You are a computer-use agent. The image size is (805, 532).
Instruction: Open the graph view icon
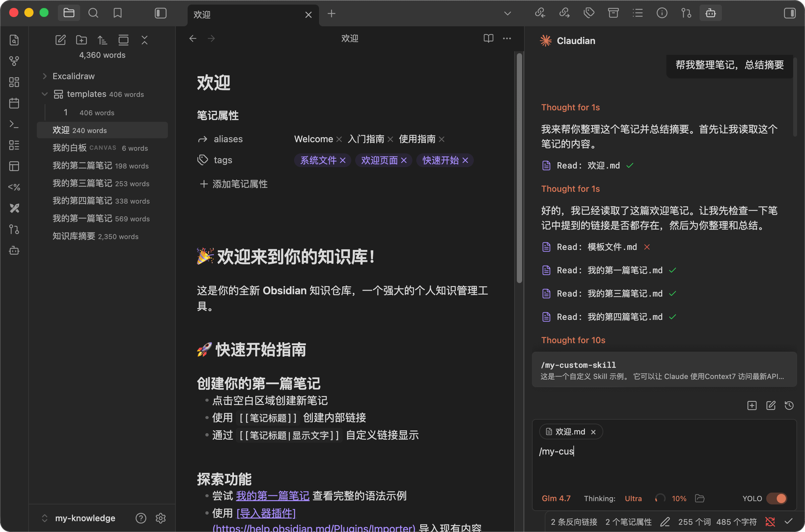[x=14, y=61]
